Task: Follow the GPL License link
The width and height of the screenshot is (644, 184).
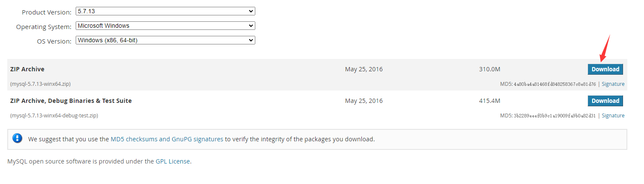Action: coord(173,161)
